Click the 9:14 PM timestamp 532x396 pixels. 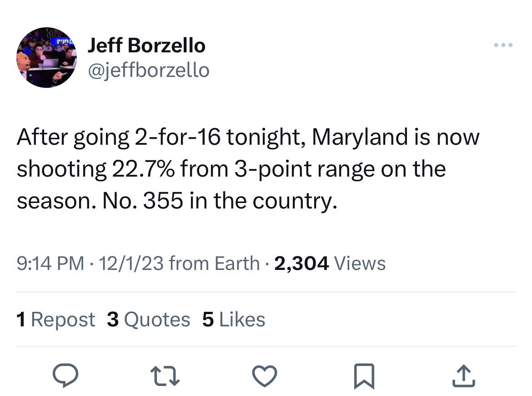point(50,263)
